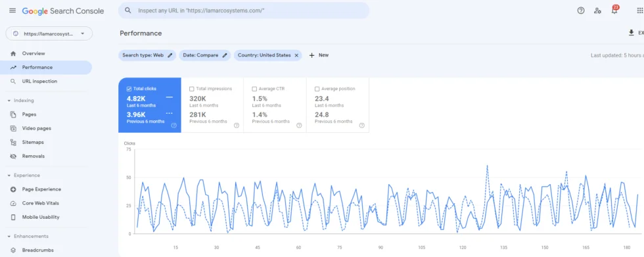Click the 1.5% average CTR value
The height and width of the screenshot is (257, 644).
point(260,99)
